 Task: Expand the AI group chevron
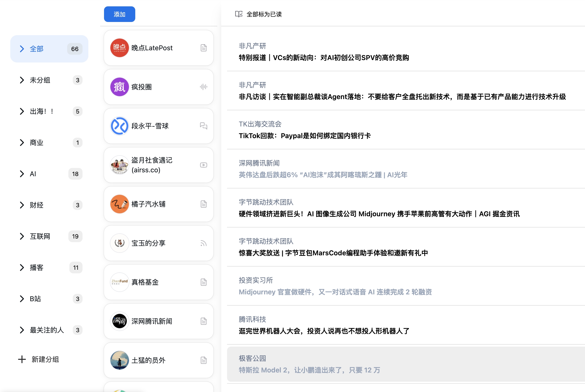pos(22,174)
